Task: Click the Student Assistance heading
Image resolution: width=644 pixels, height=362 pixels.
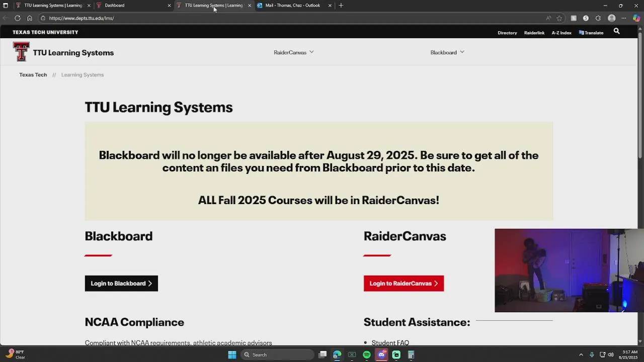Action: [417, 322]
